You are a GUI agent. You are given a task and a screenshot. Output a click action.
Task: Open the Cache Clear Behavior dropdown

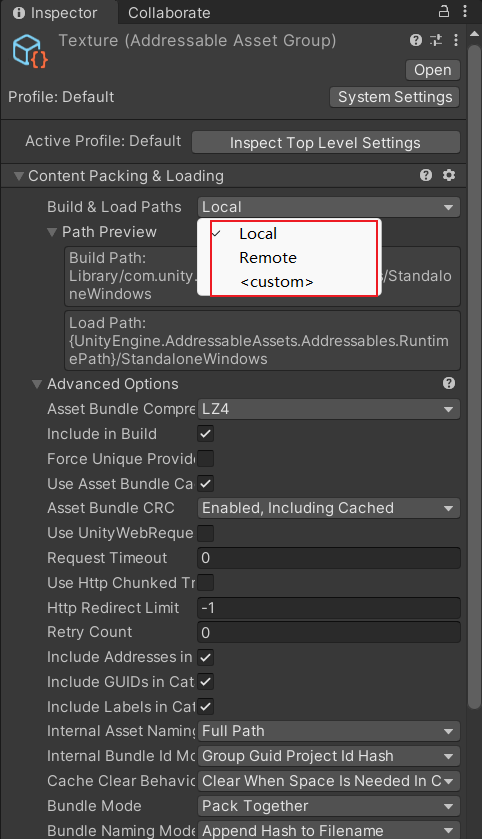(328, 781)
